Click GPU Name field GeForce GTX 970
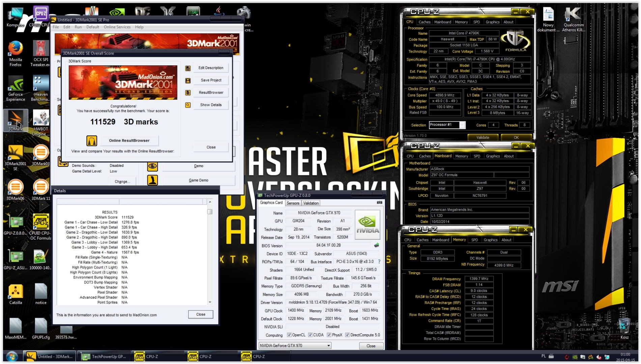641x364 pixels. pos(319,213)
